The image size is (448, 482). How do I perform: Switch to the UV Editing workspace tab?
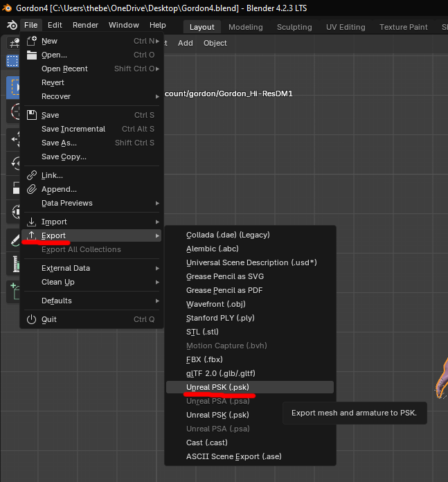pos(346,27)
